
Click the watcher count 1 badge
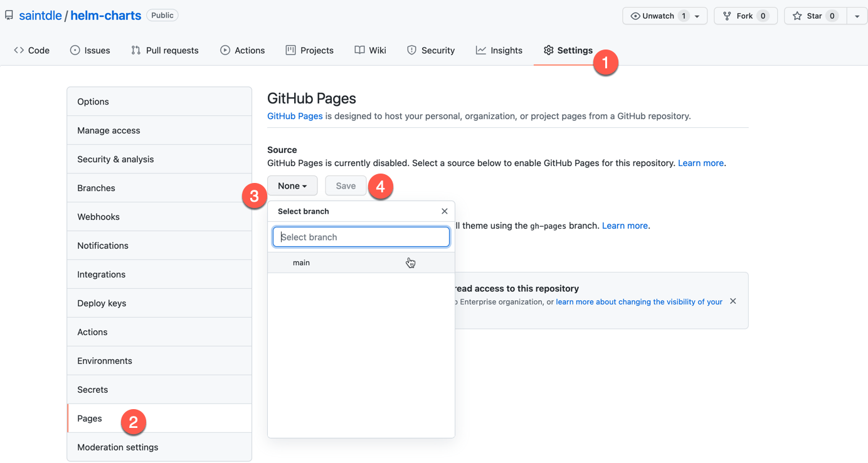click(684, 16)
